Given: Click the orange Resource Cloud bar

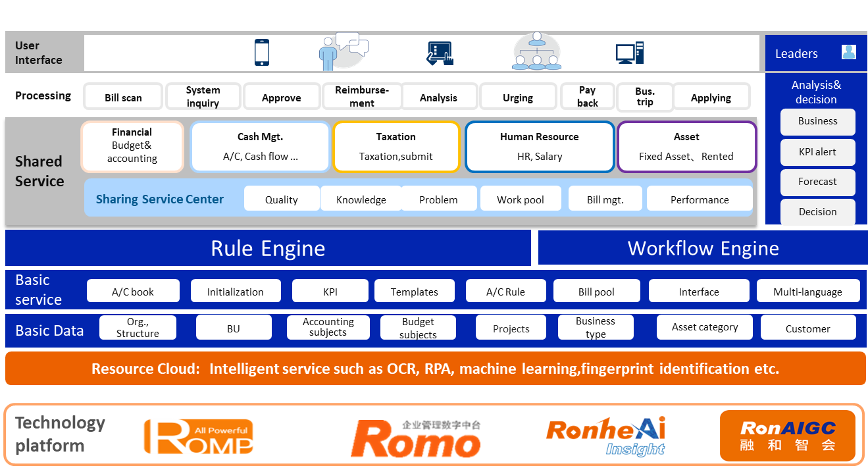Looking at the screenshot, I should (435, 369).
